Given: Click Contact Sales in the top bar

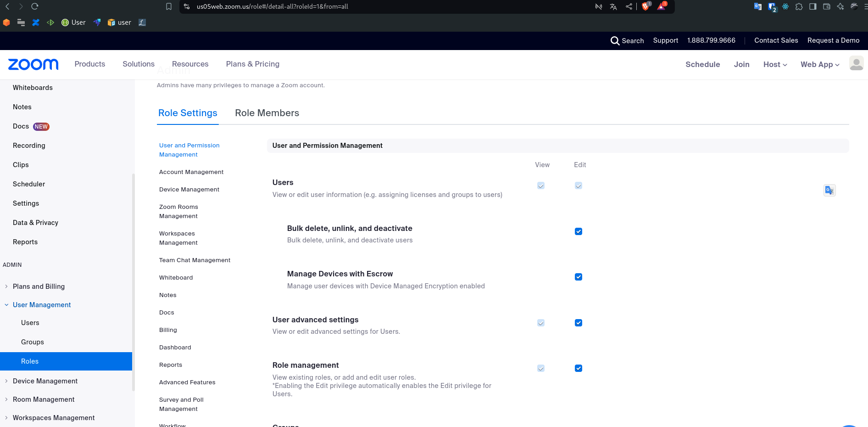Looking at the screenshot, I should 776,40.
